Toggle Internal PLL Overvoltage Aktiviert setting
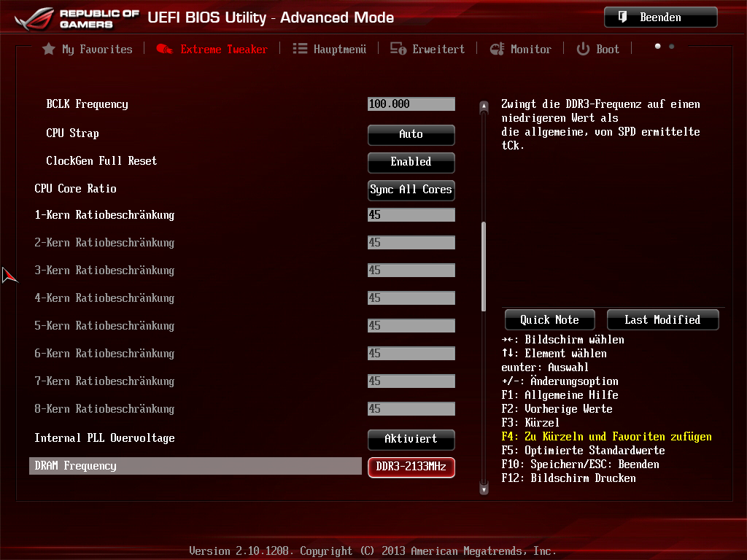The image size is (747, 560). (x=411, y=439)
